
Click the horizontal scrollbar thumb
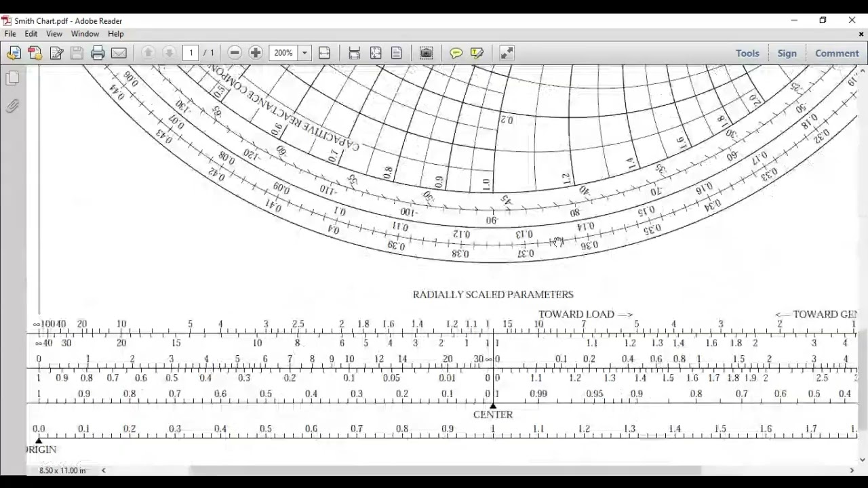point(445,470)
